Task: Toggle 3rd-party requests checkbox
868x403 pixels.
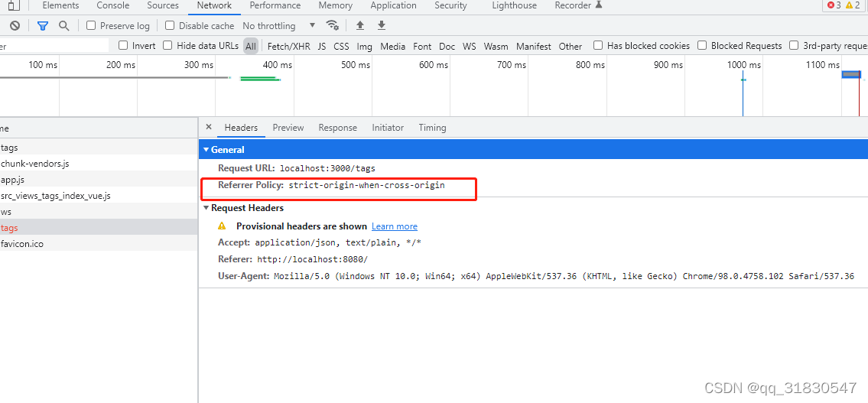Action: (794, 45)
